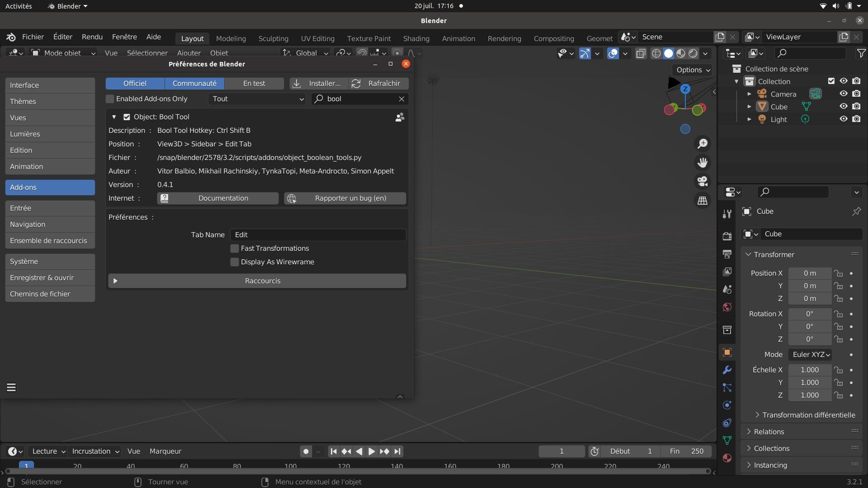Viewport: 868px width, 488px height.
Task: Expand the Cube item in outliner
Action: pyautogui.click(x=749, y=107)
